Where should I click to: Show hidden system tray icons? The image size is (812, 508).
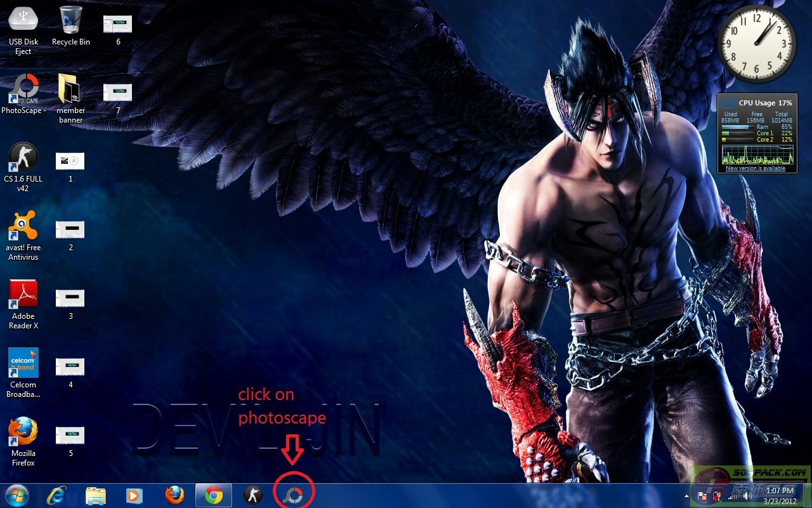pos(686,495)
